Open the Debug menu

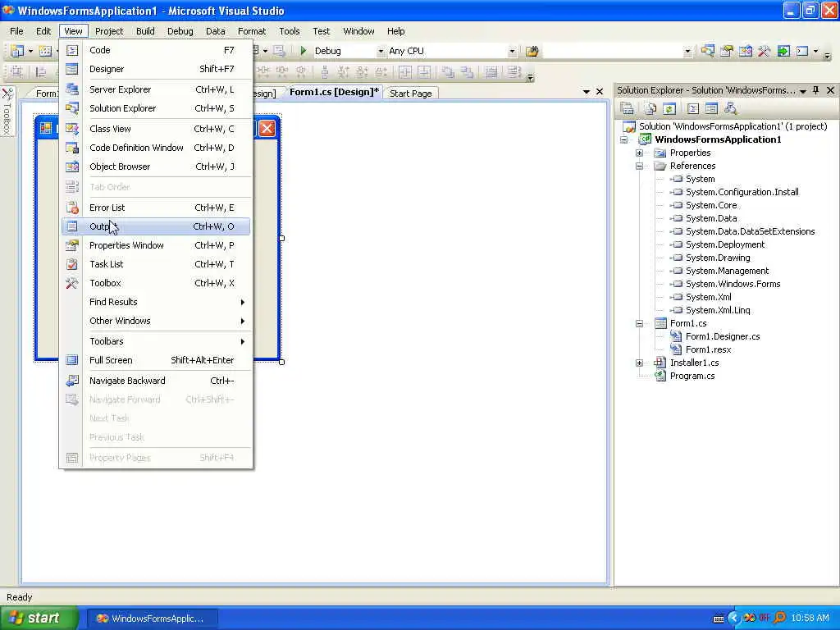(180, 31)
